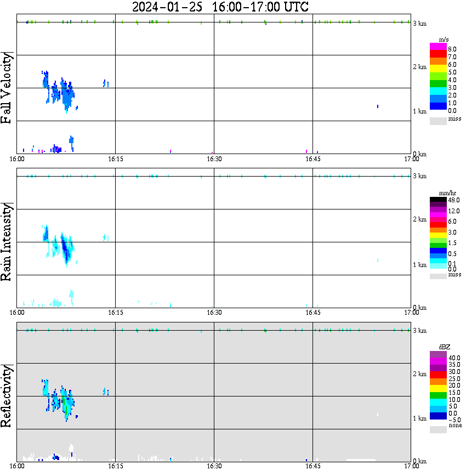Click the gray 'miss' swatch in velocity legend
The width and height of the screenshot is (466, 476).
[438, 121]
